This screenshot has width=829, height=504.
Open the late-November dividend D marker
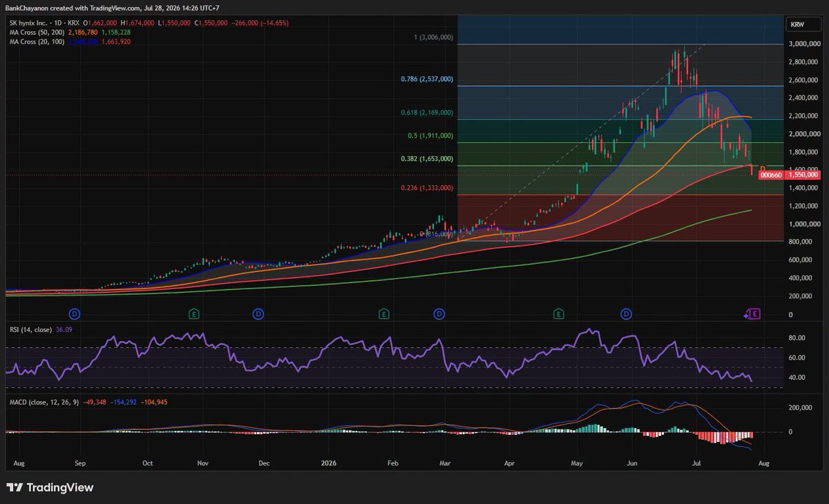point(258,314)
